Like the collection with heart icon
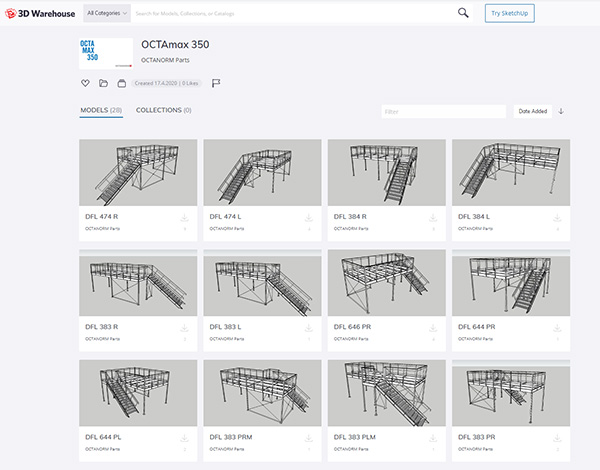 [85, 83]
